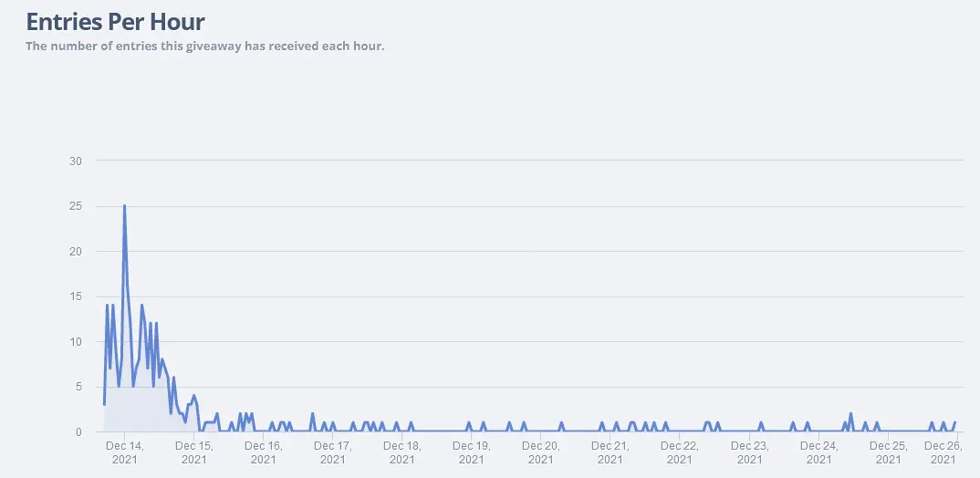
Task: Click the 25-entry peak on the chart
Action: pos(124,205)
